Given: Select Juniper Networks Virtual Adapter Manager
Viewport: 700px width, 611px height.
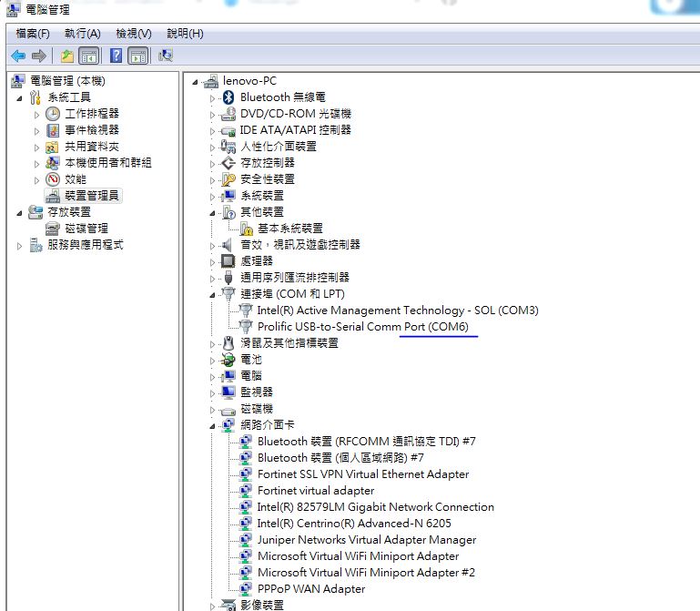Looking at the screenshot, I should [x=367, y=540].
